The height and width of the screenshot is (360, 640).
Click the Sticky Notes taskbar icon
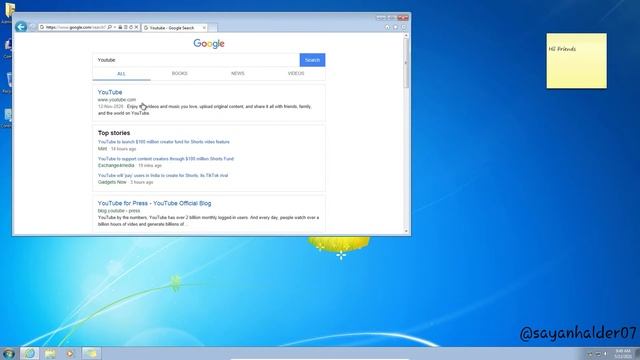click(91, 353)
